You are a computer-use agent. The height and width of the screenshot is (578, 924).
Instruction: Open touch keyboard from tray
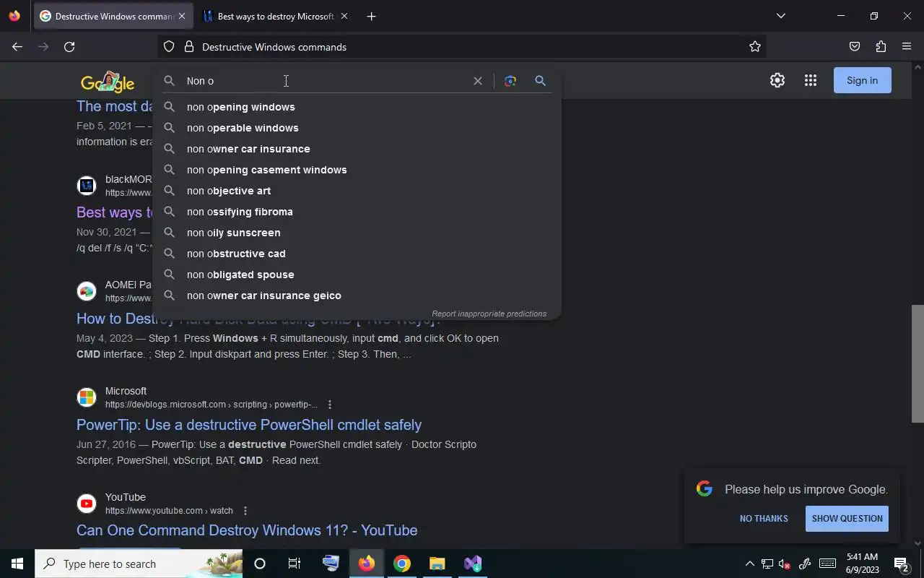[x=827, y=564]
